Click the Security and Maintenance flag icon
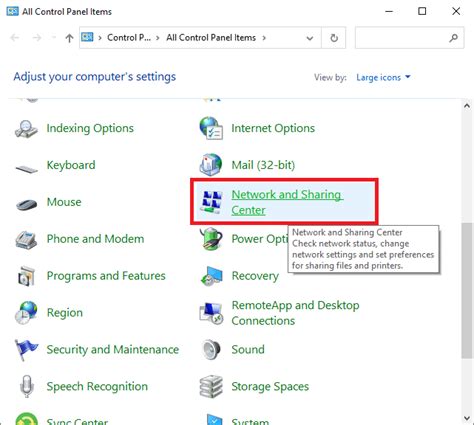The height and width of the screenshot is (425, 474). coord(26,349)
